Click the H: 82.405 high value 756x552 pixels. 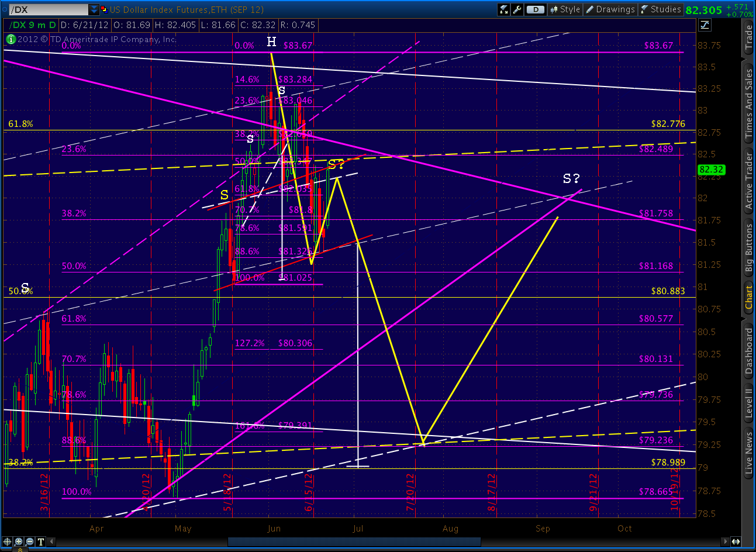[x=175, y=25]
